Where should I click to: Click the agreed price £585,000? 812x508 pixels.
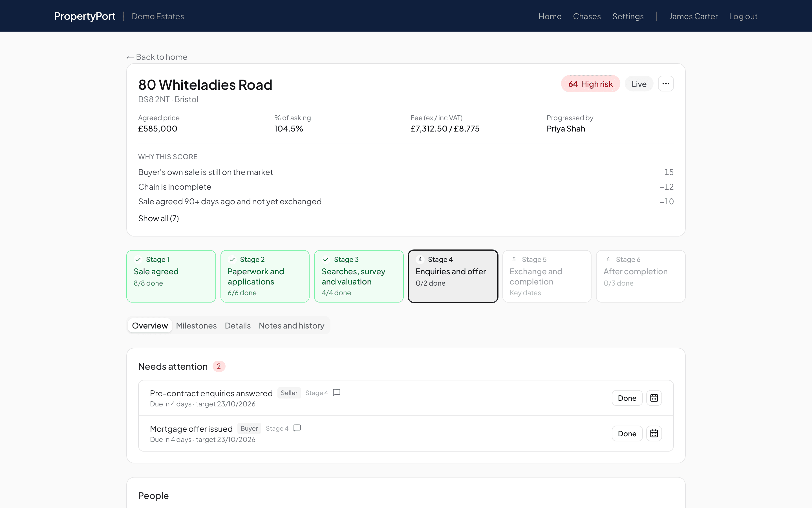158,129
